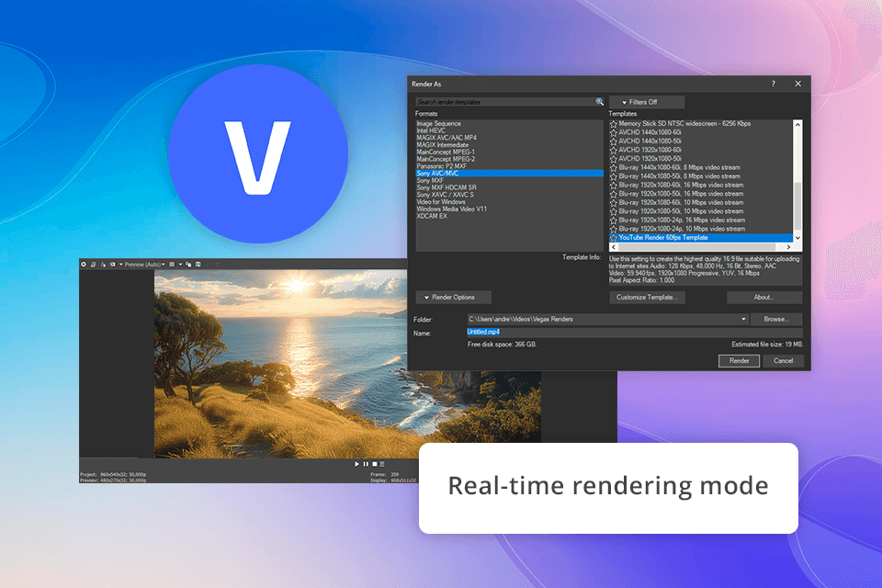
Task: Toggle preview on external monitor icon
Action: coord(94,265)
